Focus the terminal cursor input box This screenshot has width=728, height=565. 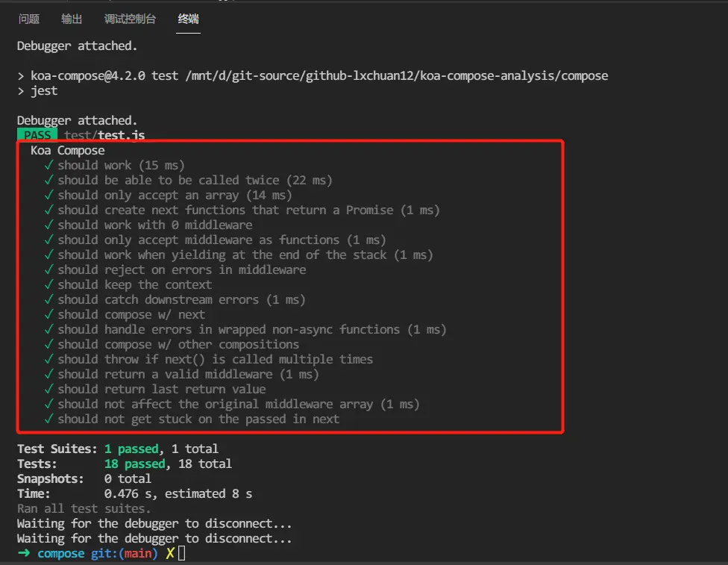click(x=181, y=553)
